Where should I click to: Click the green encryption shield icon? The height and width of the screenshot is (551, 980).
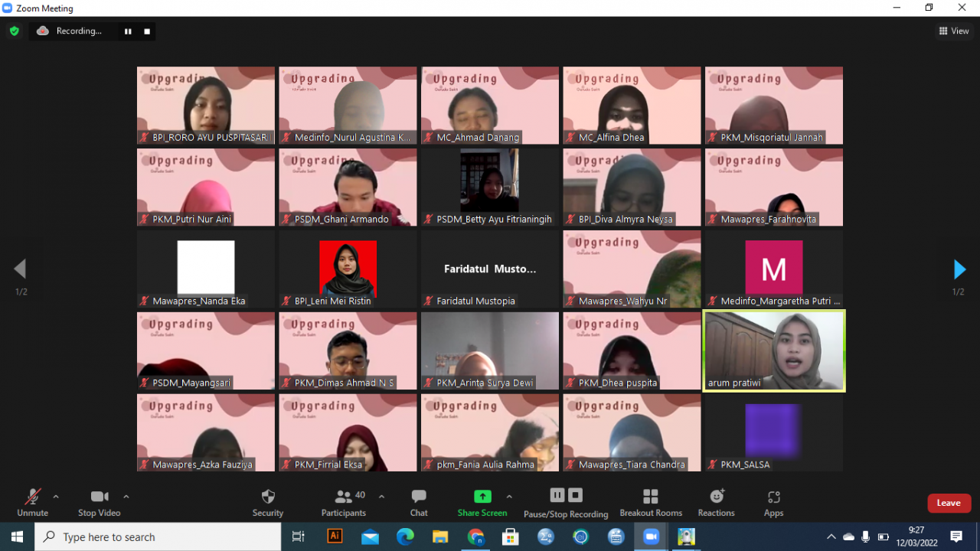[14, 31]
